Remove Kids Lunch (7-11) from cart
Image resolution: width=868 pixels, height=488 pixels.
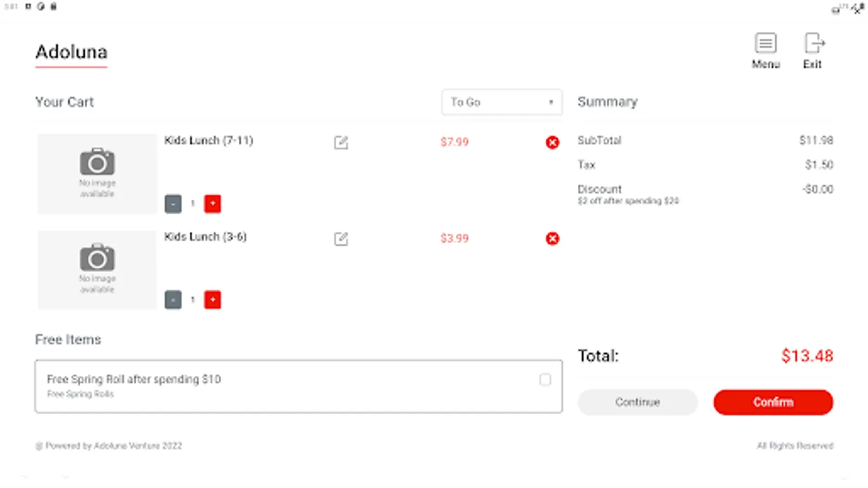(x=552, y=143)
